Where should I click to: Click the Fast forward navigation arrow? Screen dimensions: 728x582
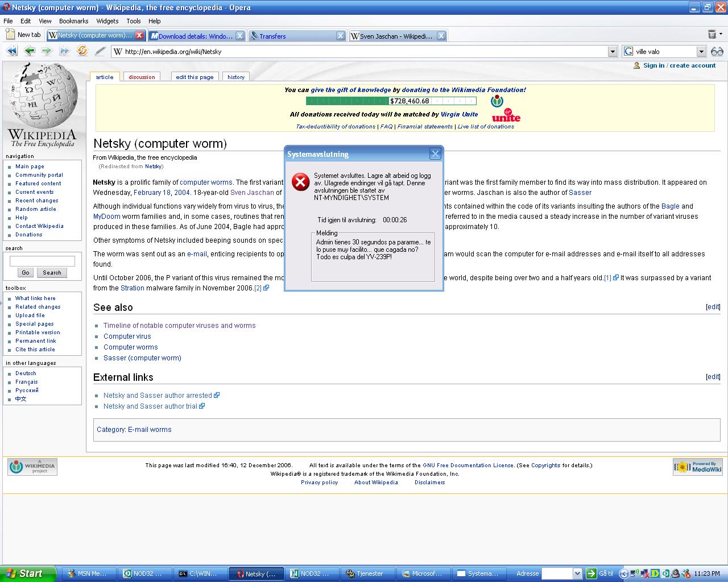[x=64, y=51]
